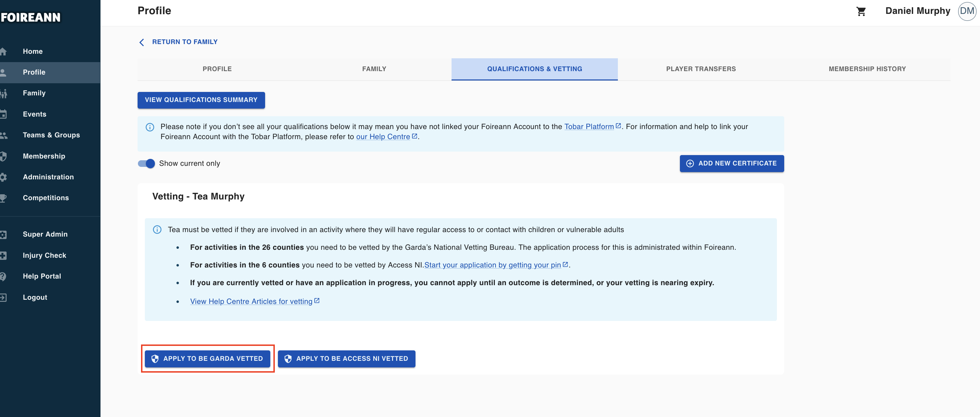The image size is (980, 417).
Task: Click the Competitions trophy icon
Action: pos(3,198)
